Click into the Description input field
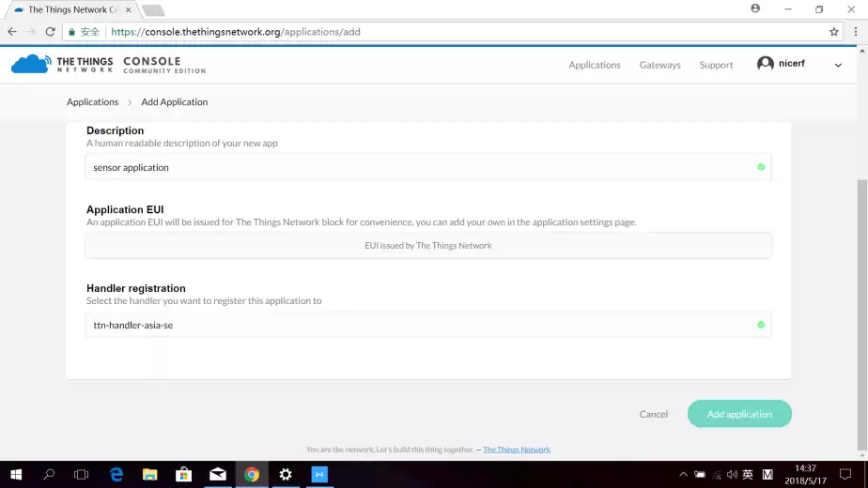The height and width of the screenshot is (488, 868). pos(418,167)
